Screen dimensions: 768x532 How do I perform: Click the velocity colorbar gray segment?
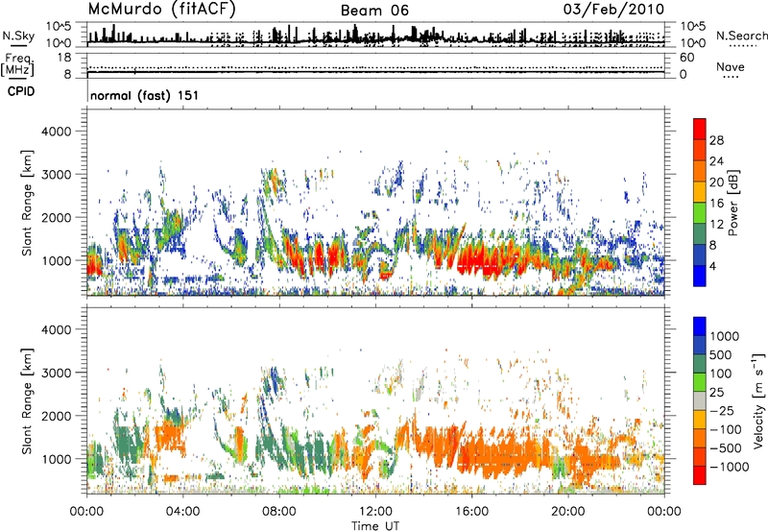click(700, 401)
